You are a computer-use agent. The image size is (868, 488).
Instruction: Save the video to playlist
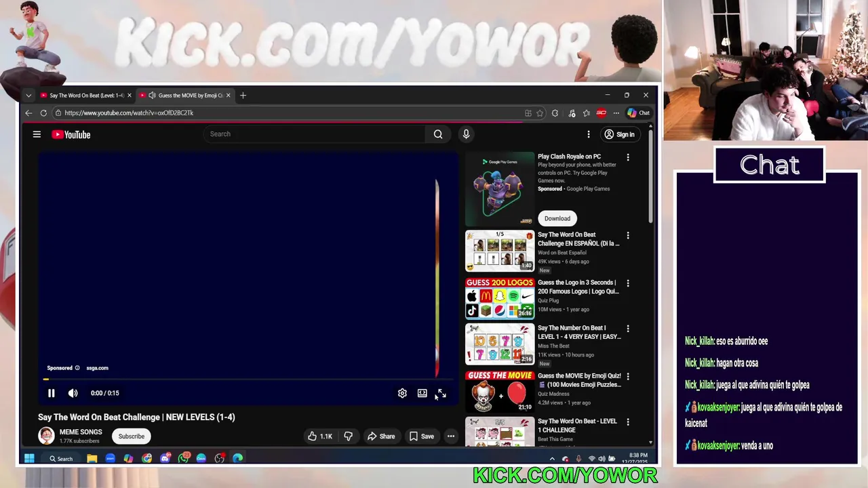click(x=421, y=436)
